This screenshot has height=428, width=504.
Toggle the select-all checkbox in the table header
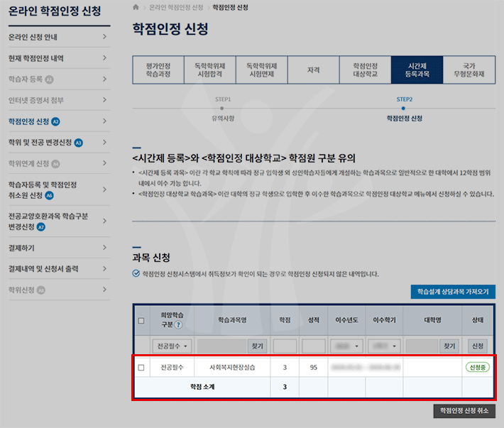pyautogui.click(x=141, y=321)
